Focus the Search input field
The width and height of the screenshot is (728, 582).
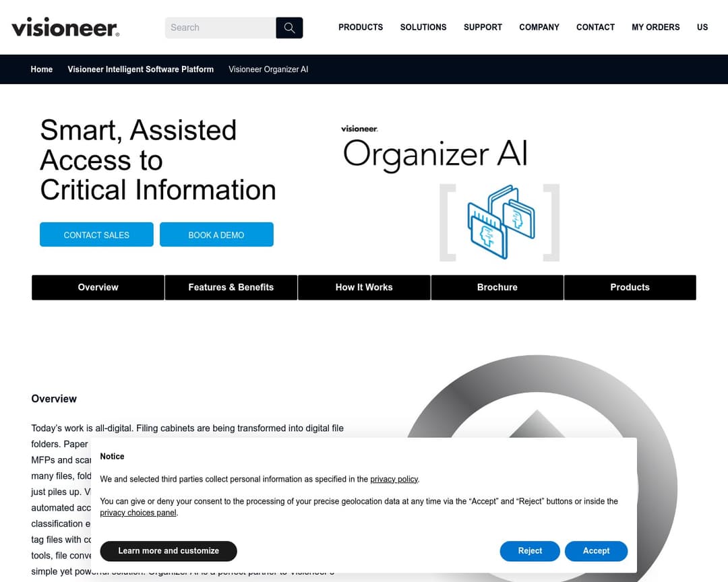220,28
